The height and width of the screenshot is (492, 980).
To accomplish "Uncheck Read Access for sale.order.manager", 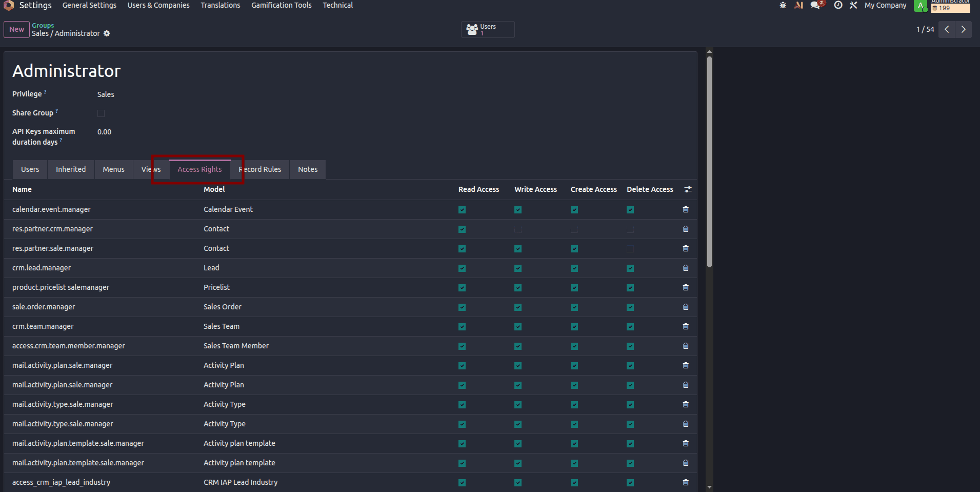I will click(x=462, y=307).
